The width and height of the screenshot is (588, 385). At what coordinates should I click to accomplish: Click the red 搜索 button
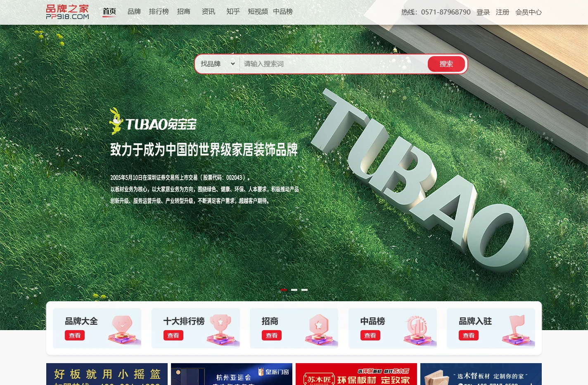coord(446,64)
